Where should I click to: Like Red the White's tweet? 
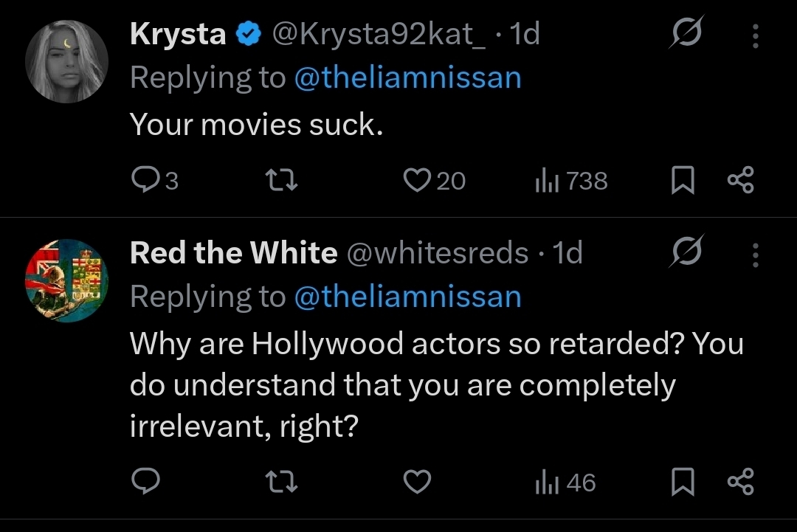[x=417, y=483]
